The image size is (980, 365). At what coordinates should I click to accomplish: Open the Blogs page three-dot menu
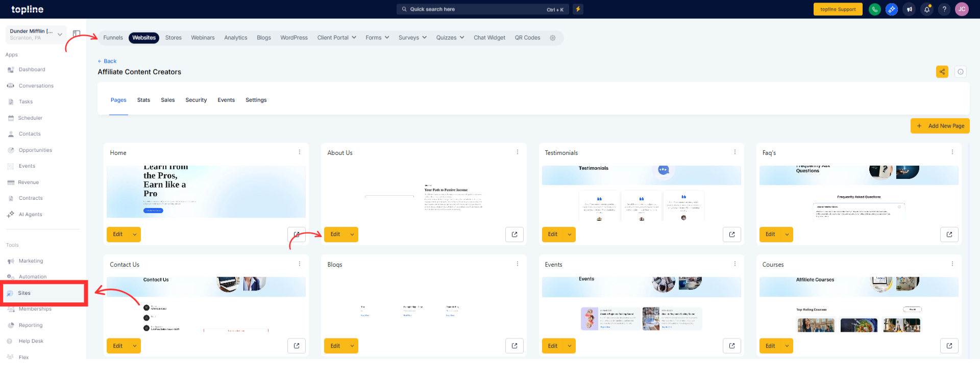[517, 264]
